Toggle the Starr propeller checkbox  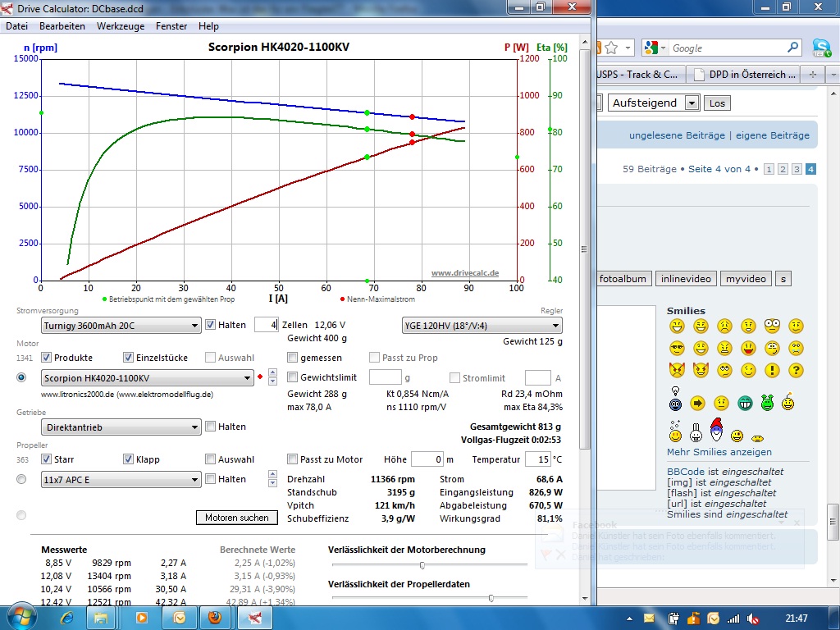click(x=46, y=459)
